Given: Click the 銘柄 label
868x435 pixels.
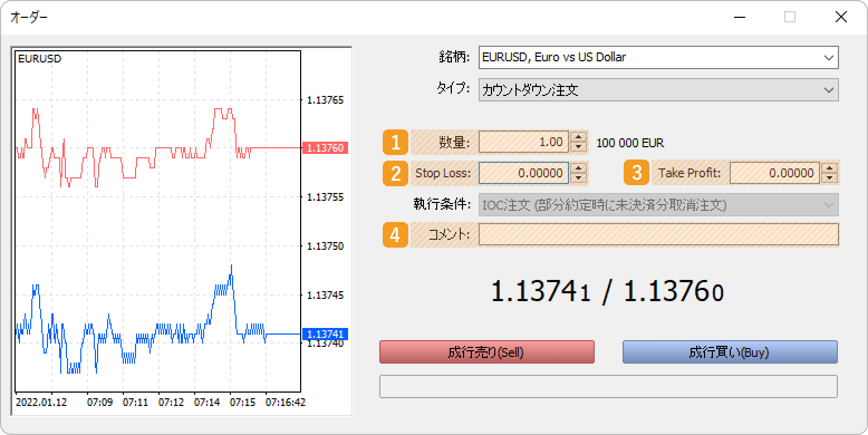Looking at the screenshot, I should tap(455, 57).
